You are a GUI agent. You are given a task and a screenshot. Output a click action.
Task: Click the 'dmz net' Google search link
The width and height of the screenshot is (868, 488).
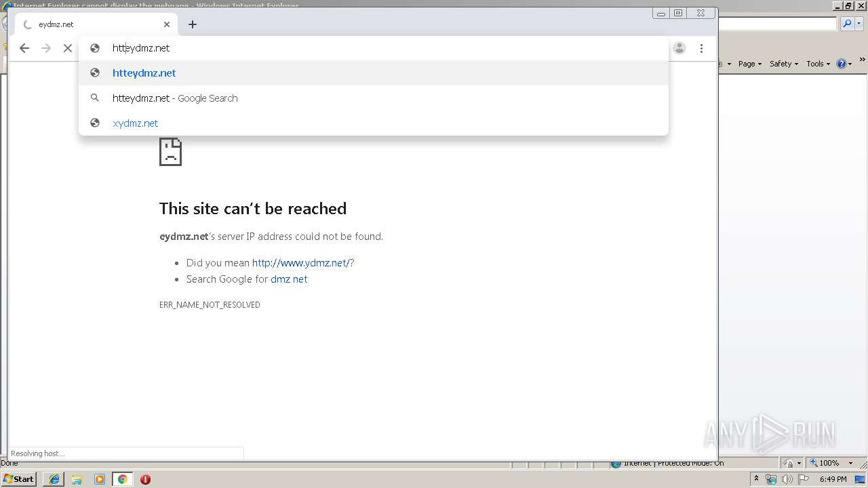click(289, 279)
